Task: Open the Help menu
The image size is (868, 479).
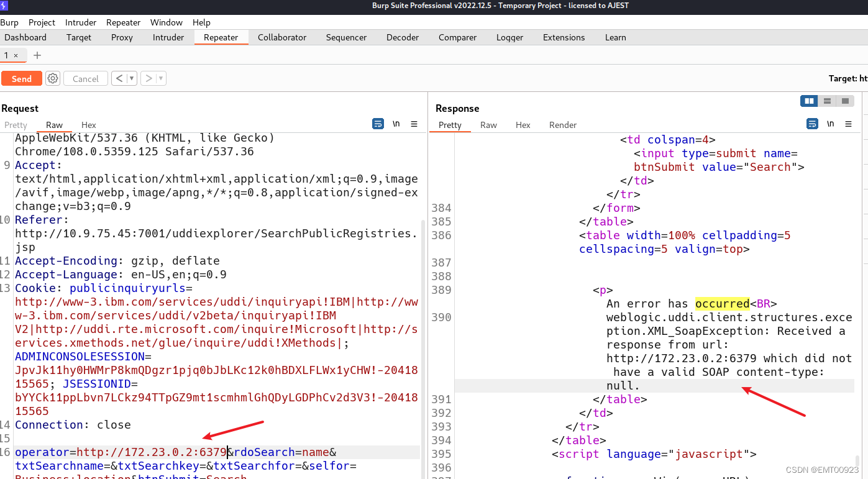Action: click(201, 22)
